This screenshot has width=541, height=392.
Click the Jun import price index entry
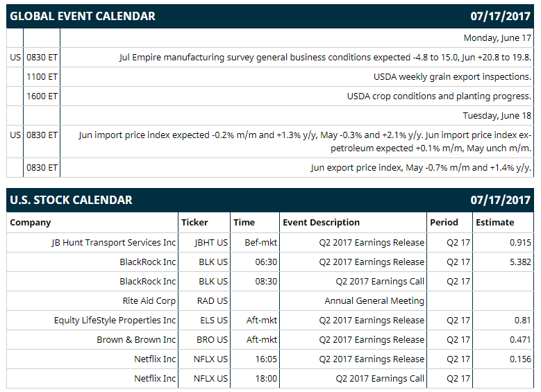[x=305, y=142]
